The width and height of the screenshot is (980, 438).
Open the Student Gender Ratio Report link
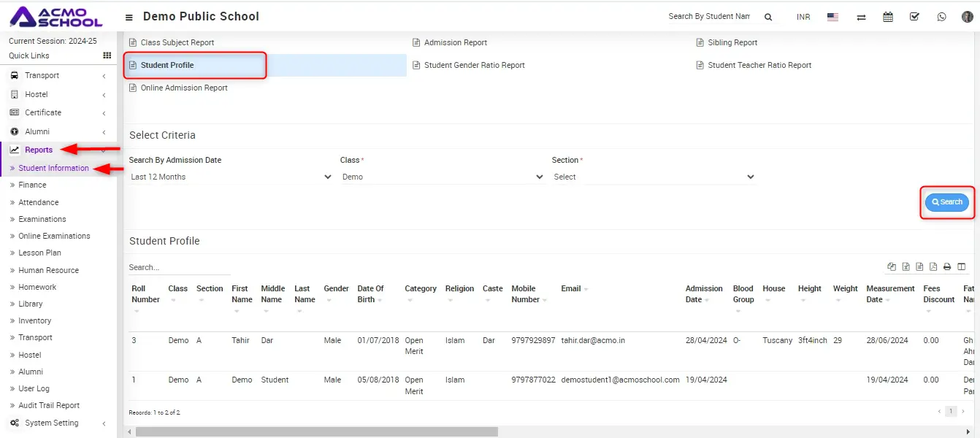click(474, 65)
